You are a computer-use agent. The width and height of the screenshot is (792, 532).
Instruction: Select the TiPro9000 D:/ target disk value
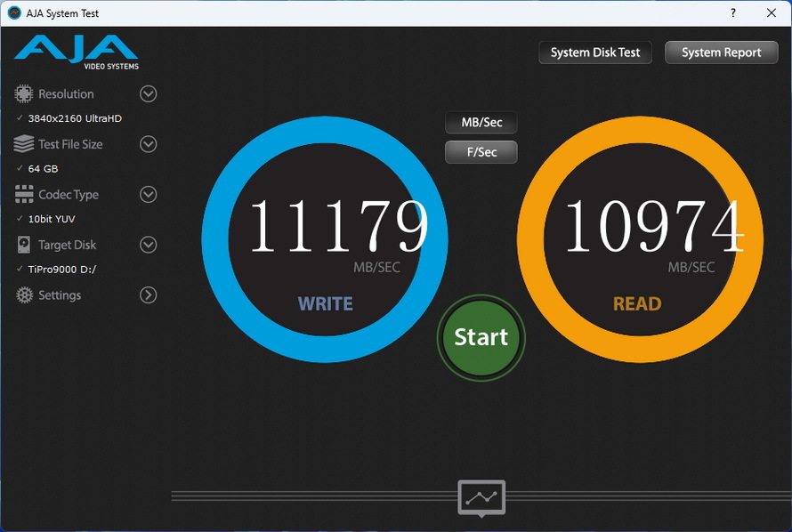click(x=62, y=269)
